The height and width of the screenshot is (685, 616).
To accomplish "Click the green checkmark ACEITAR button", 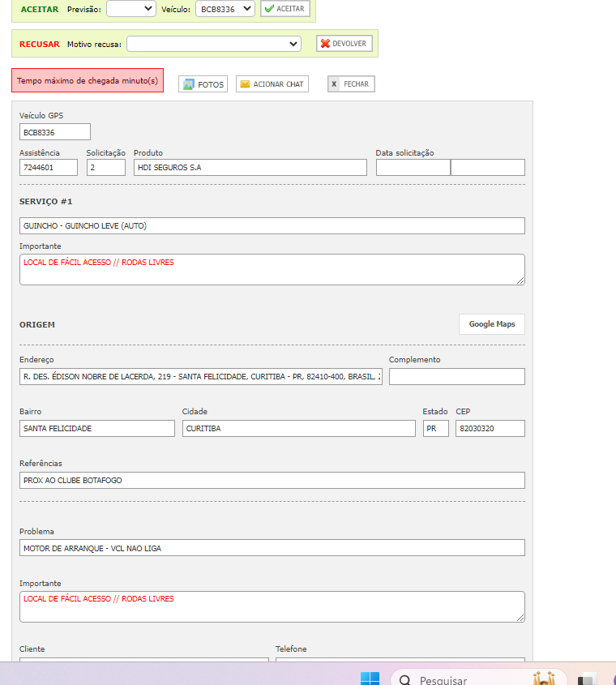I will (x=284, y=9).
